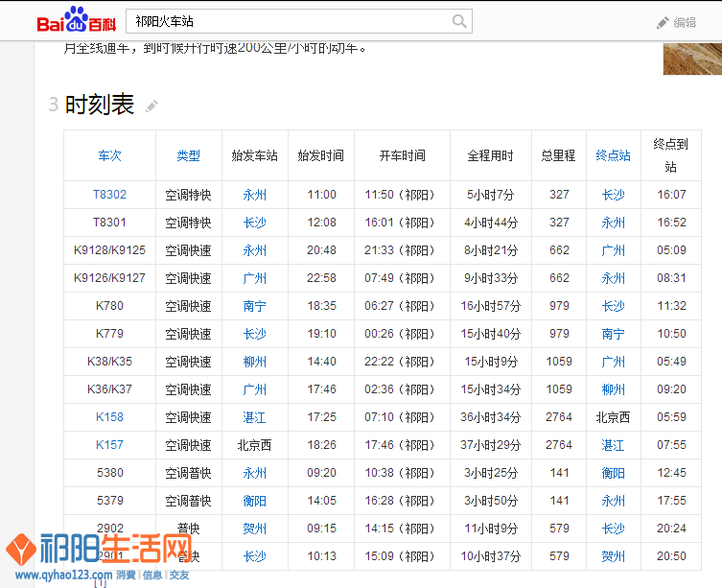Open train K157 link

click(x=109, y=445)
